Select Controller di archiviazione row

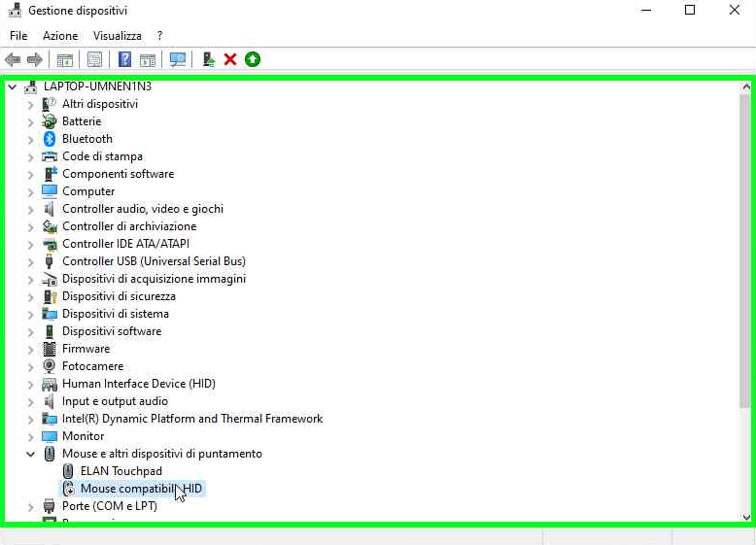[129, 226]
